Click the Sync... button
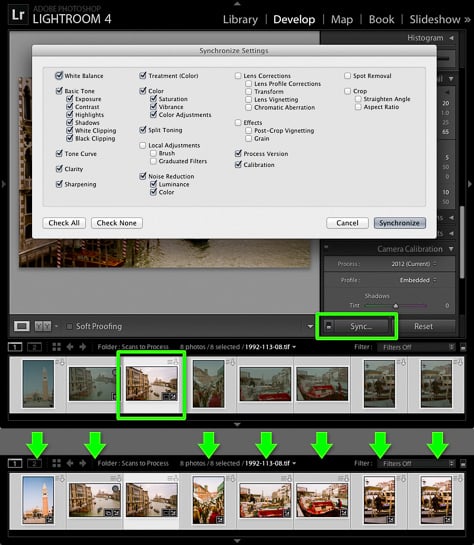The image size is (474, 545). (361, 326)
